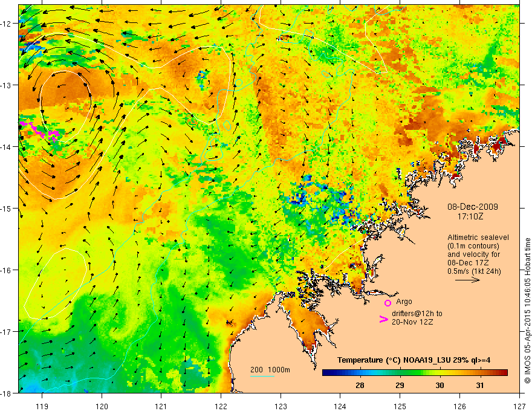Screen dimensions: 532x411
Task: Click longitude axis label 124
Action: (x=340, y=406)
